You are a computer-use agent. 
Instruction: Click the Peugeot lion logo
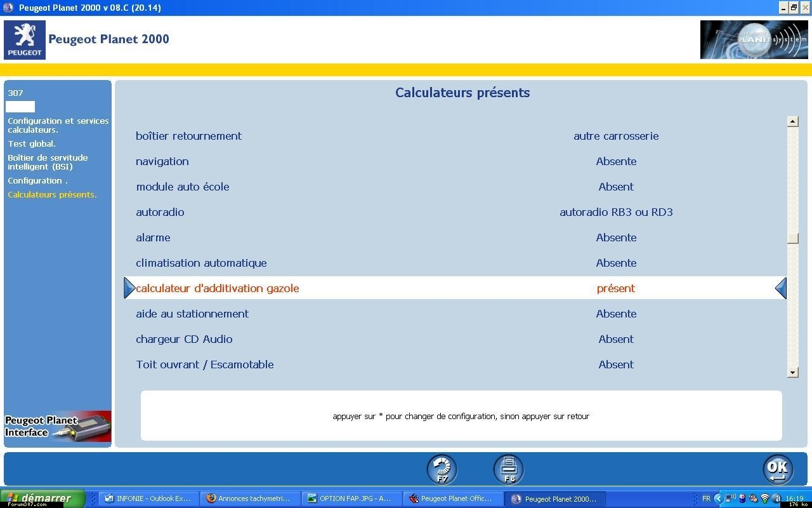(x=25, y=39)
